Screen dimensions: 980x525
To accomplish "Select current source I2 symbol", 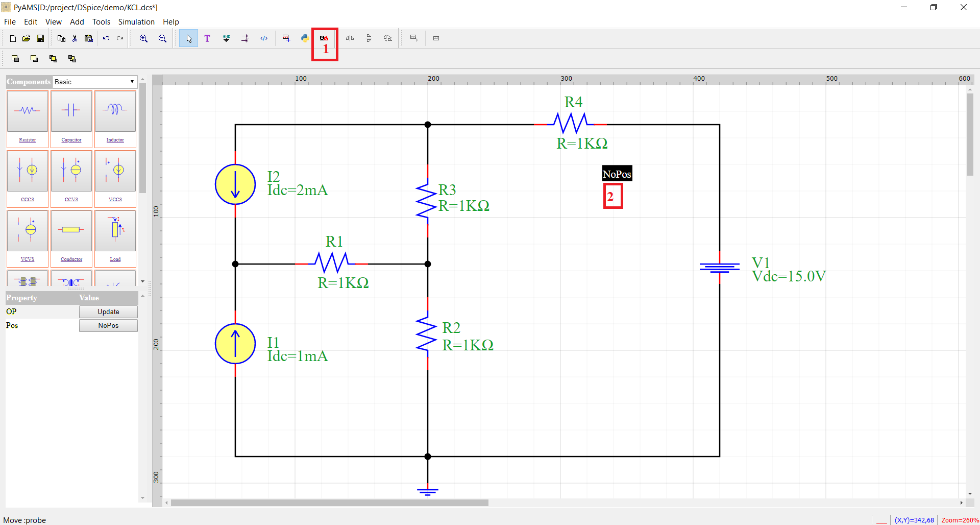I will (235, 184).
